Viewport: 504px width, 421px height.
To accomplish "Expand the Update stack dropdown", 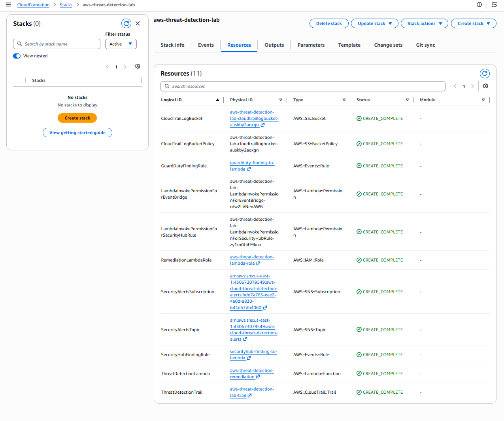I will coord(375,23).
